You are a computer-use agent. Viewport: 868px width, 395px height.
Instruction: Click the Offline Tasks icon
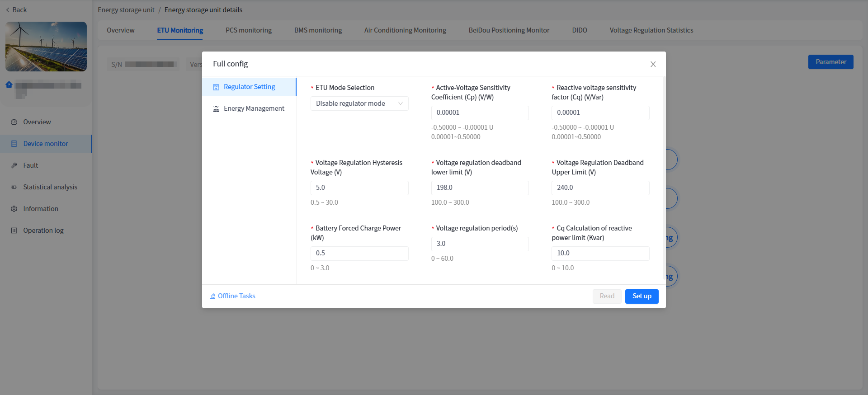212,296
